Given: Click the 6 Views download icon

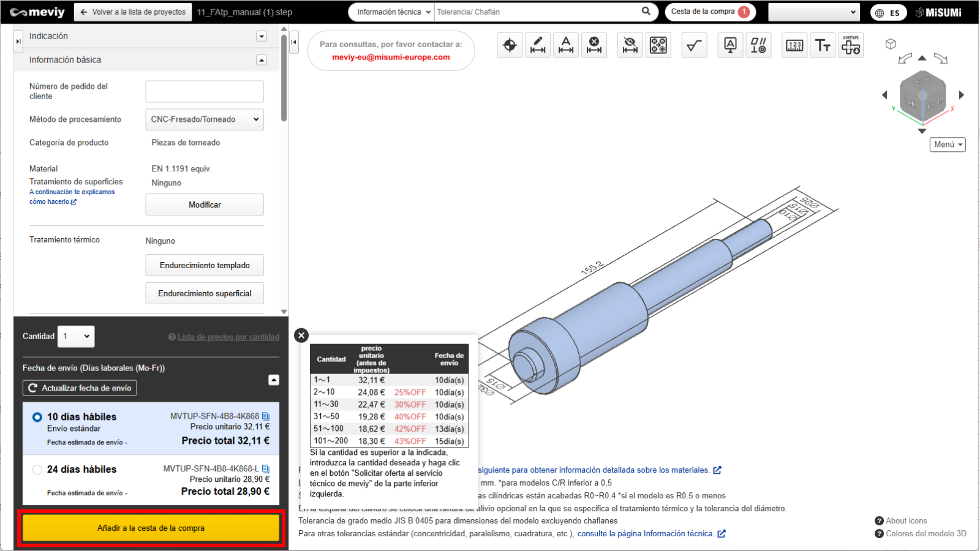Looking at the screenshot, I should pos(850,45).
